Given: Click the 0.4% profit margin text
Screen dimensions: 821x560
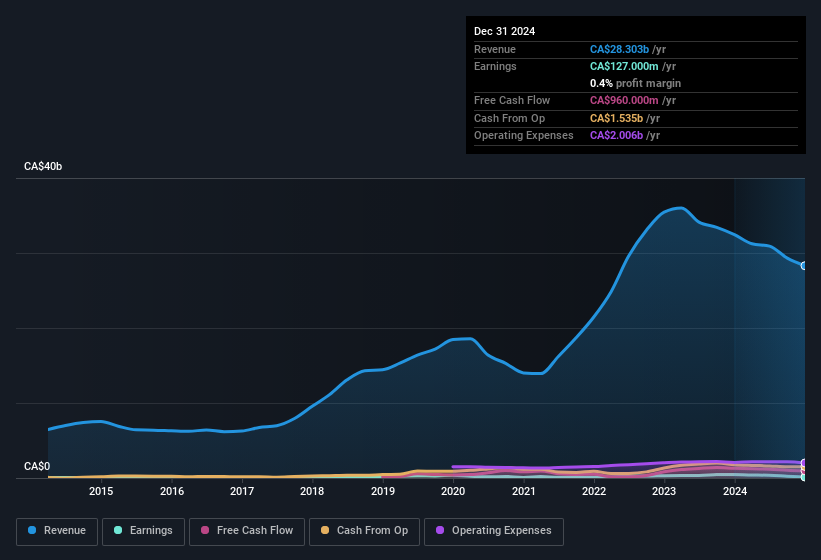Looking at the screenshot, I should point(635,83).
